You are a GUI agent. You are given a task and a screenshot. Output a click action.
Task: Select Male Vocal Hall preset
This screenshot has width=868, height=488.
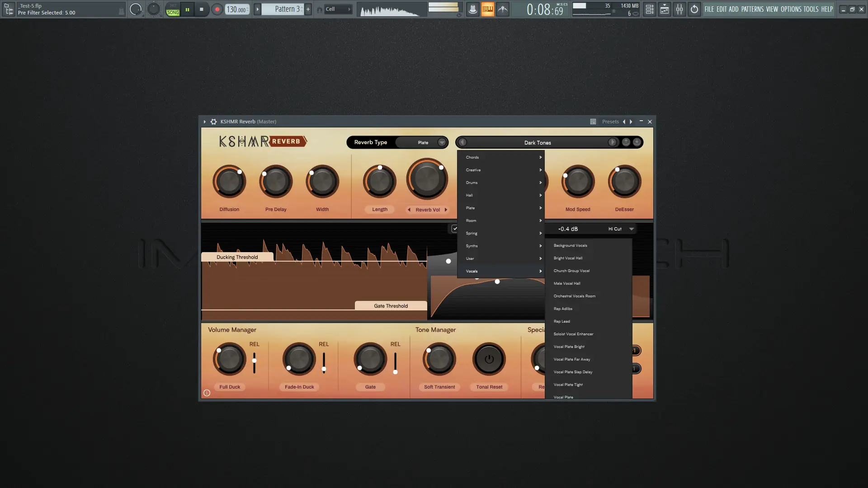coord(567,283)
